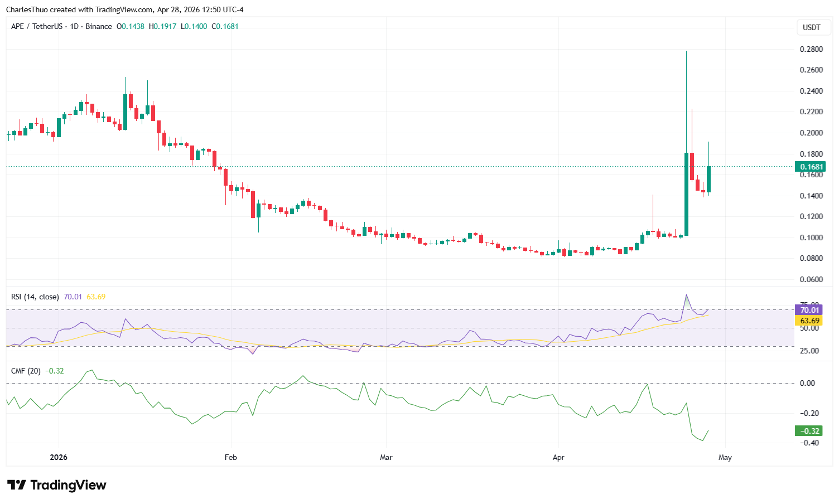Click the Feb label on time axis
This screenshot has width=839, height=504.
tap(230, 457)
